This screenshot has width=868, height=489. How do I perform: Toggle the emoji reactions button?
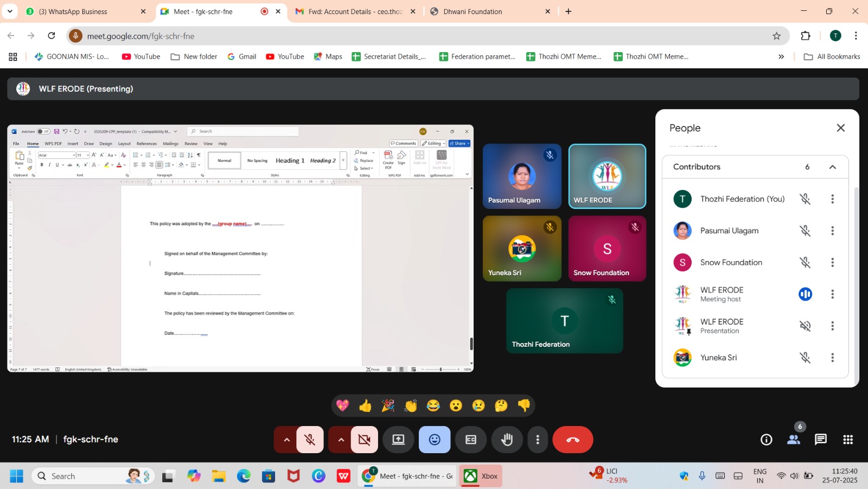point(435,440)
